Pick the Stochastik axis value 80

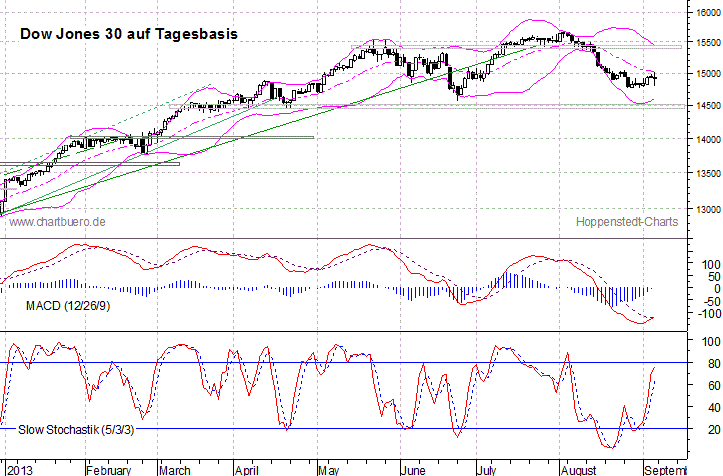pos(714,363)
